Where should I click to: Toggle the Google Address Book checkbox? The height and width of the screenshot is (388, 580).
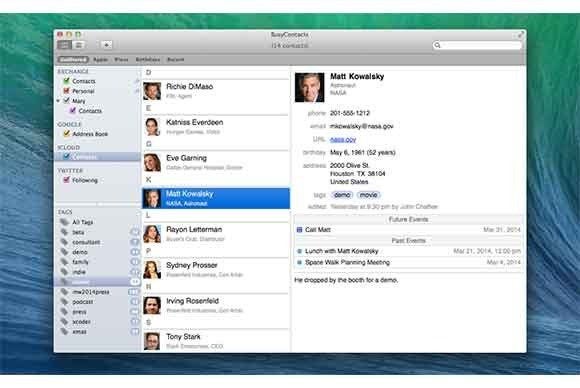67,134
